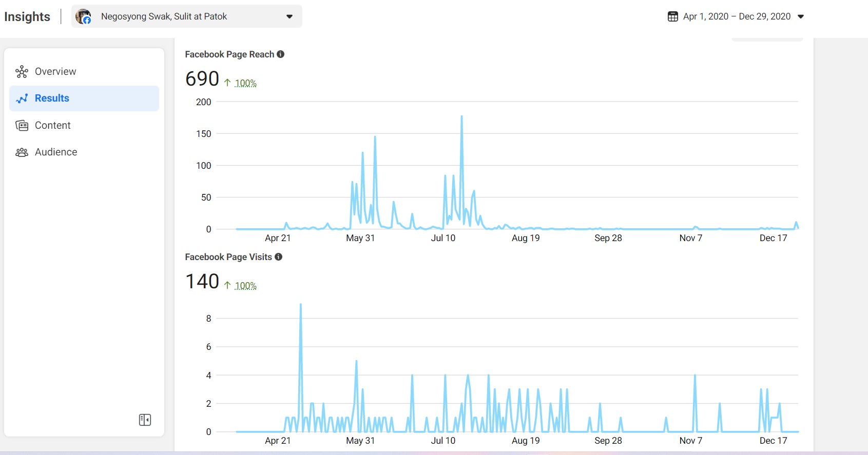Click the Audience people icon
This screenshot has width=868, height=455.
click(22, 152)
